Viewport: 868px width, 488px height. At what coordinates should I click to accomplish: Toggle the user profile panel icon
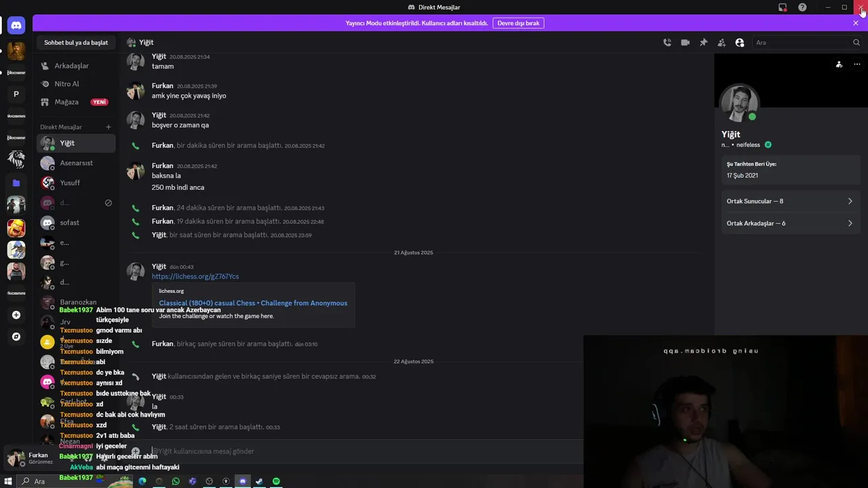click(740, 43)
